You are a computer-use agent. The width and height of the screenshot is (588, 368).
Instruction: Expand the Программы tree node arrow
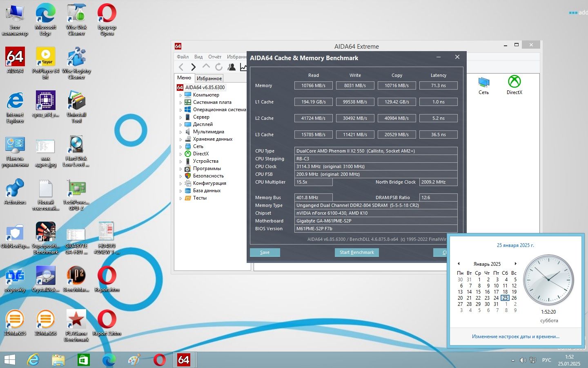(180, 169)
